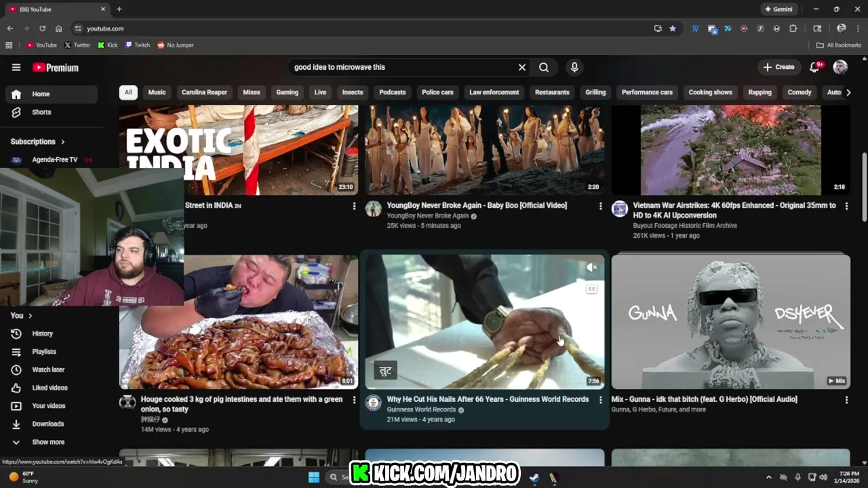Open the YoungBoy Baby Boo candle thumbnail
Viewport: 868px width, 488px height.
point(485,150)
